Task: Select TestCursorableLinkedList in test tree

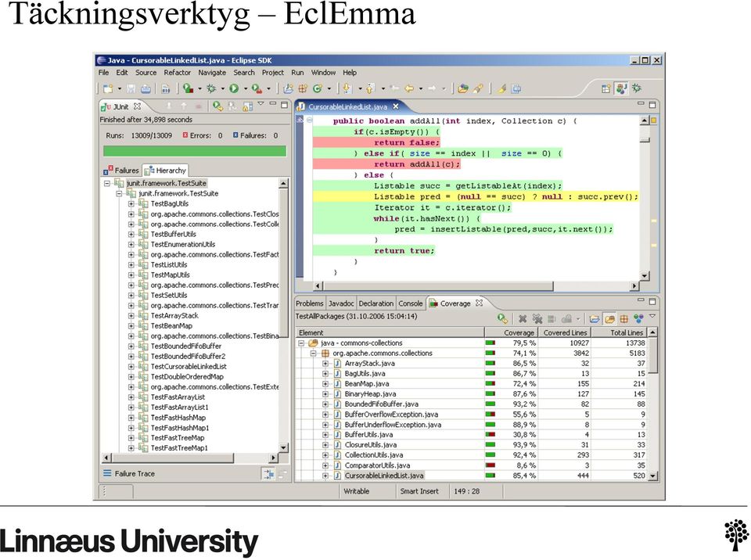Action: [189, 367]
